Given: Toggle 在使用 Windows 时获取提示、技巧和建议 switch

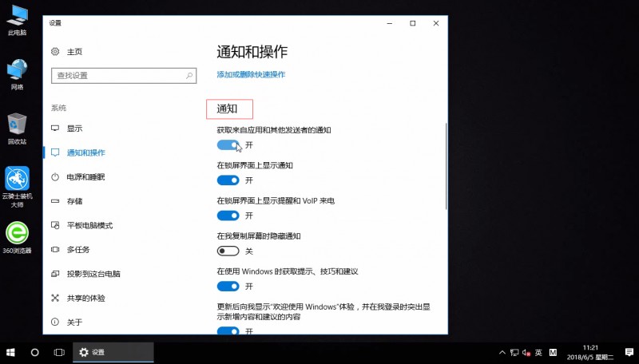Looking at the screenshot, I should [x=228, y=287].
